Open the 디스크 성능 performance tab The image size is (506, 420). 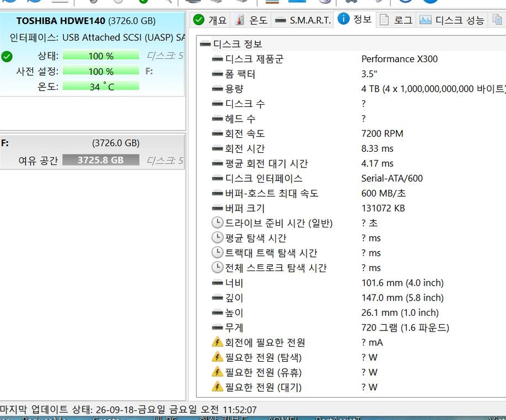452,20
